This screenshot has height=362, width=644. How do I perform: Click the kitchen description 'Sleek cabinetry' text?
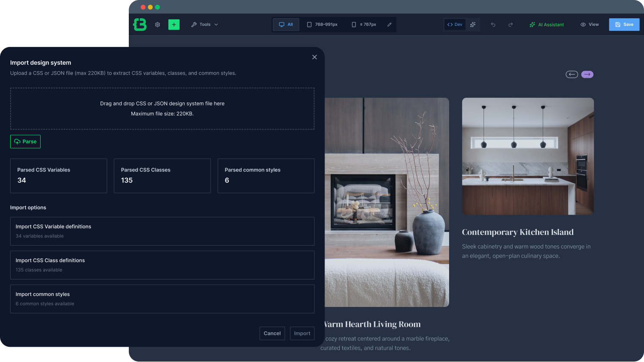pyautogui.click(x=526, y=251)
